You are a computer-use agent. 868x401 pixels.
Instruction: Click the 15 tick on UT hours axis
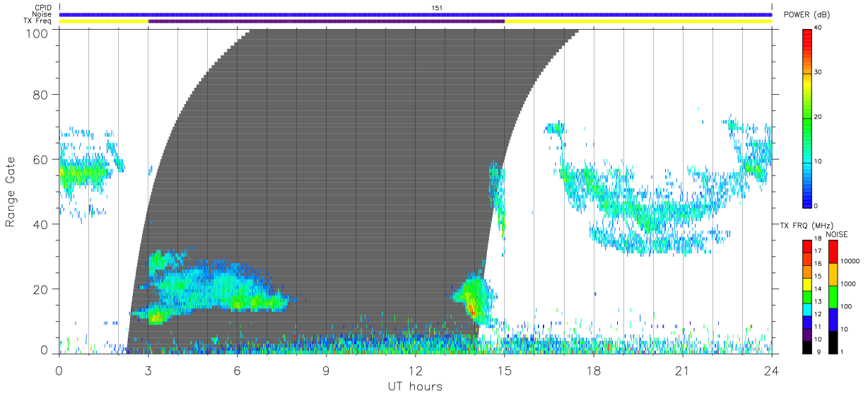[504, 370]
